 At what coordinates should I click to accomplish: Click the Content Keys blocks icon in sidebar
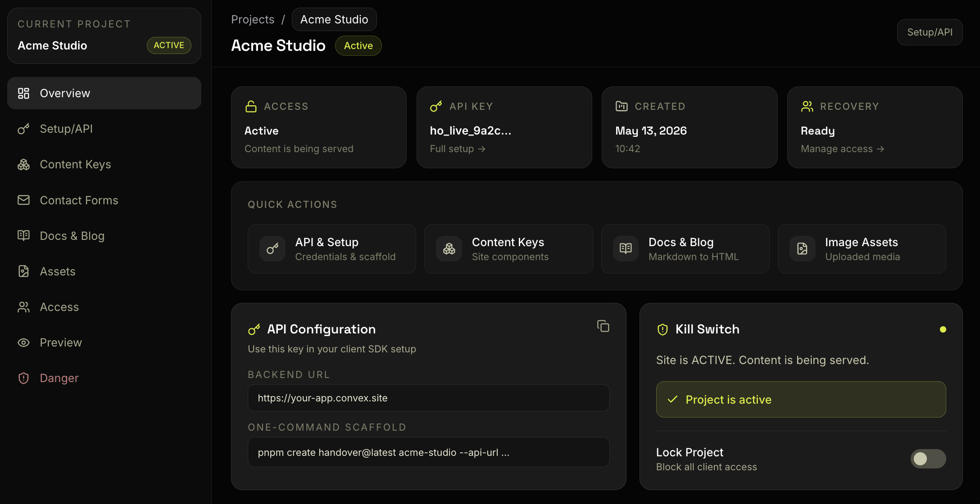tap(23, 165)
